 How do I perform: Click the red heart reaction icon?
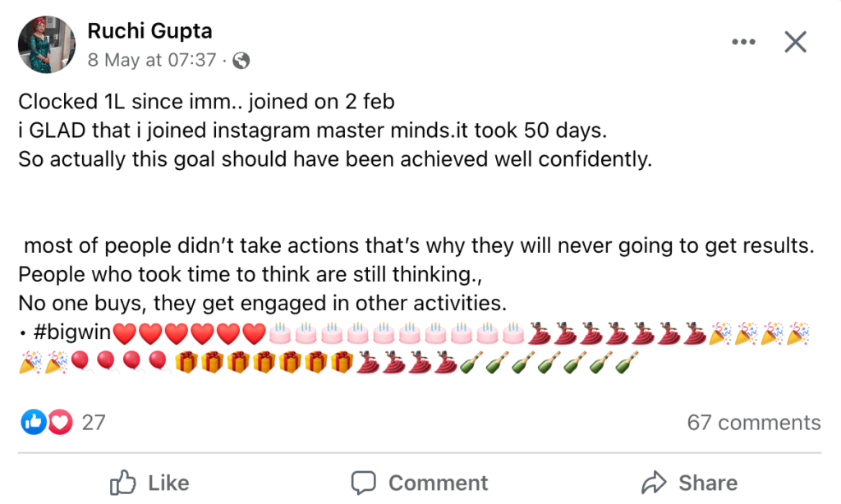[60, 422]
